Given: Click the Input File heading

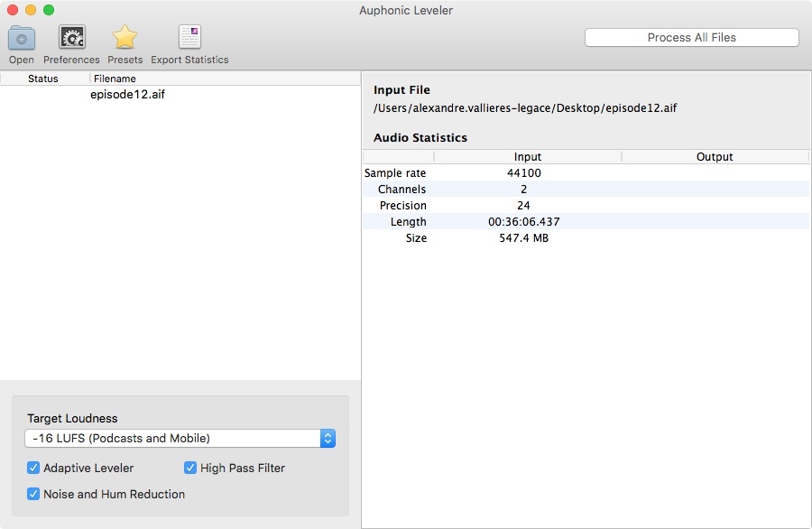Looking at the screenshot, I should tap(401, 89).
